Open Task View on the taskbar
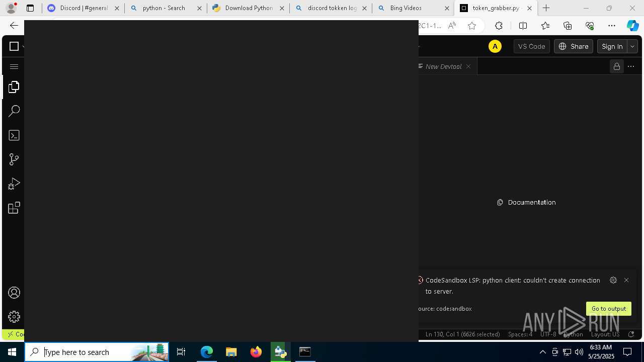This screenshot has height=362, width=644. 181,352
